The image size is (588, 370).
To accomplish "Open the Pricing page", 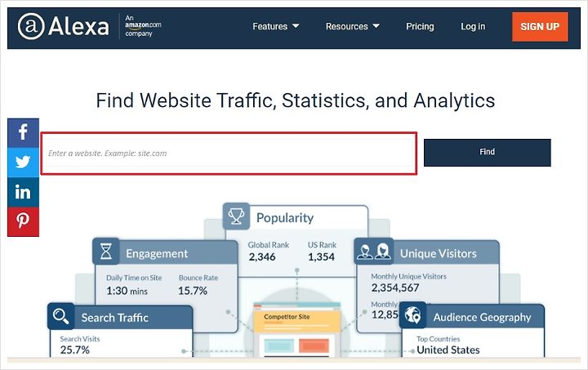I will click(x=420, y=27).
